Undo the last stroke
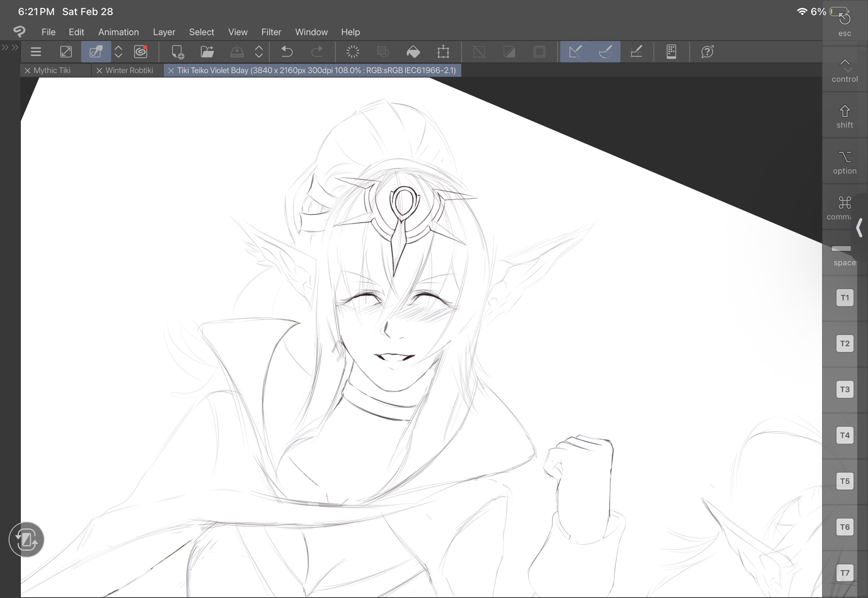Viewport: 868px width, 598px height. [x=287, y=52]
